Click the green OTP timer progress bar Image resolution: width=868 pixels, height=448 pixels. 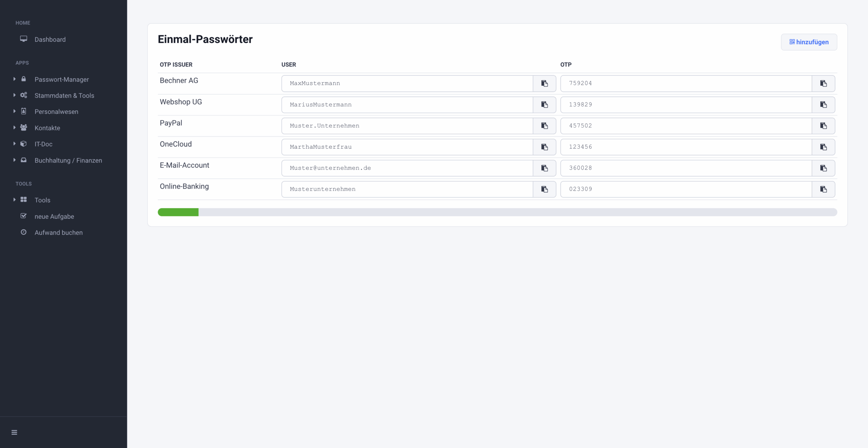click(178, 212)
